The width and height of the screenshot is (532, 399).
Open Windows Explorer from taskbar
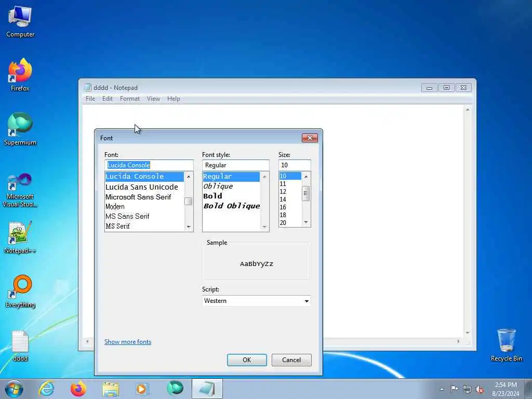point(111,389)
